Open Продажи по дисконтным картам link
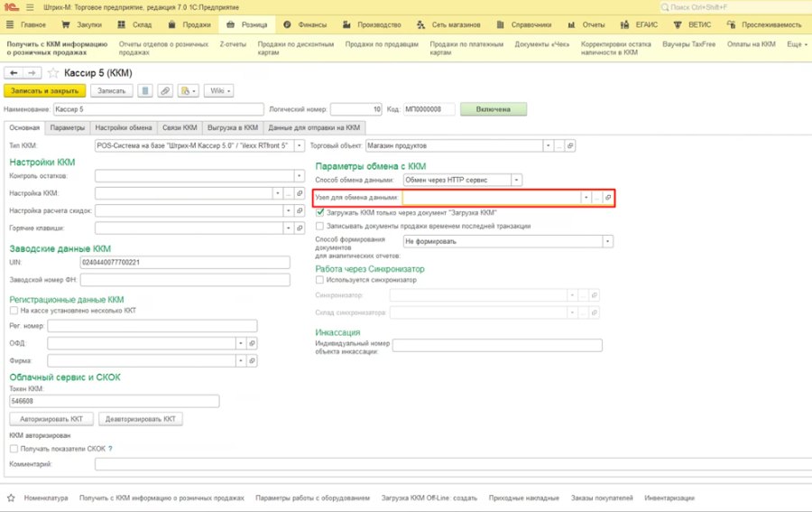Screen dimensions: 812x512 [x=296, y=48]
